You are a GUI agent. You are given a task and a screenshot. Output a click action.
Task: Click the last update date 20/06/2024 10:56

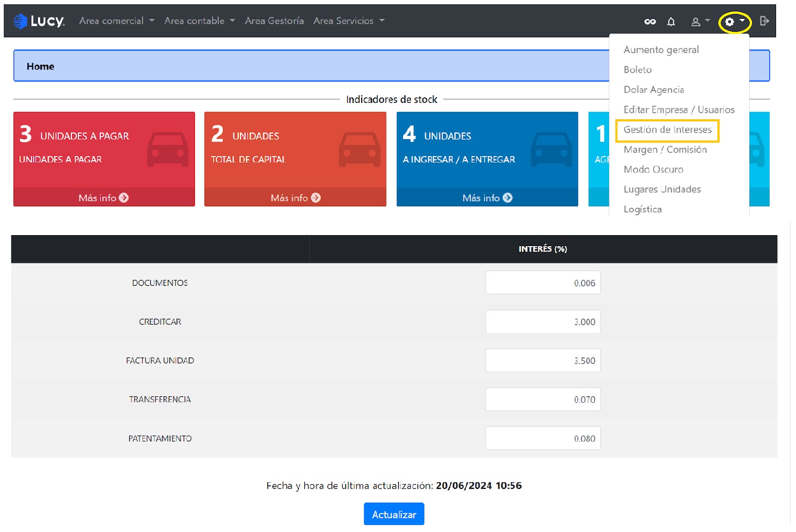click(479, 486)
